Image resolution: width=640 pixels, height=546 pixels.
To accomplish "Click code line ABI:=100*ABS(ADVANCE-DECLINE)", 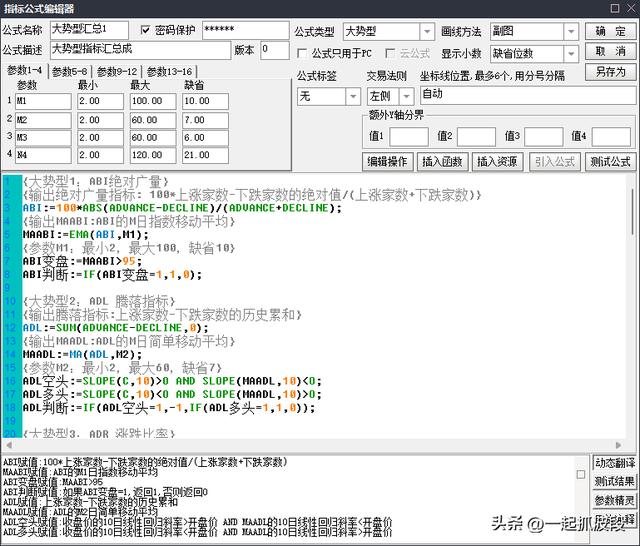I will click(182, 208).
